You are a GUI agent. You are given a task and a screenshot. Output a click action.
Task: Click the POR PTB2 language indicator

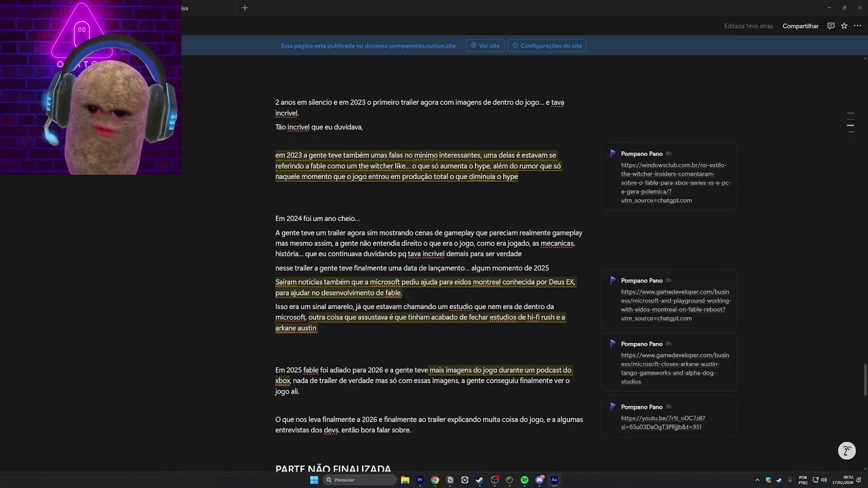[803, 480]
